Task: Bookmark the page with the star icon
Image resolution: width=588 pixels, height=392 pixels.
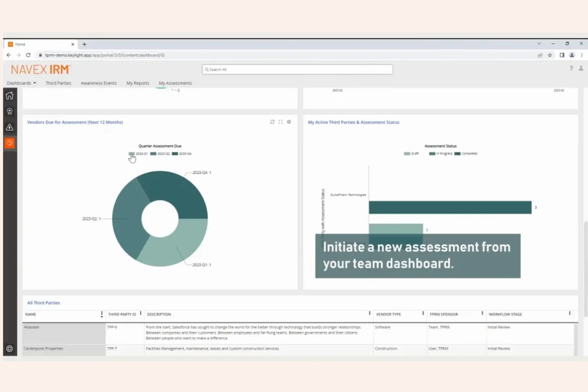Action: (x=550, y=55)
